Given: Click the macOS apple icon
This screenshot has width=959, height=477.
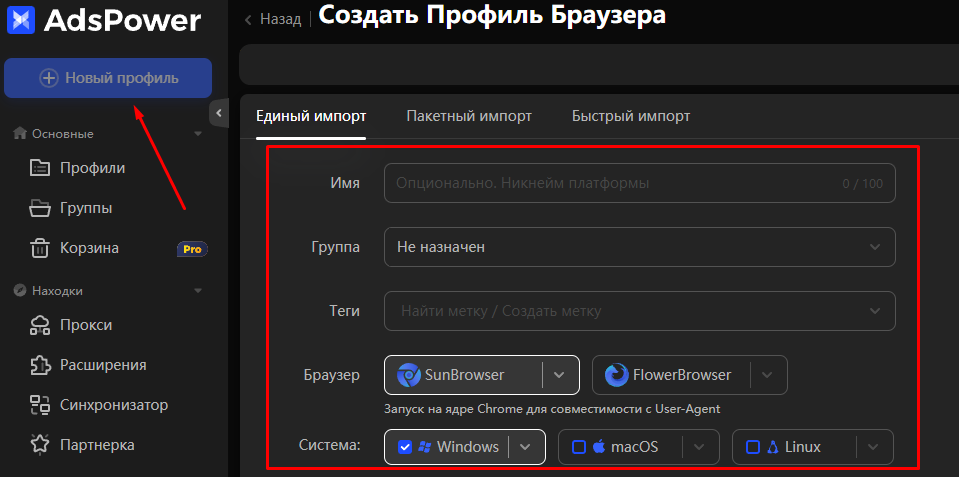Looking at the screenshot, I should pos(598,447).
